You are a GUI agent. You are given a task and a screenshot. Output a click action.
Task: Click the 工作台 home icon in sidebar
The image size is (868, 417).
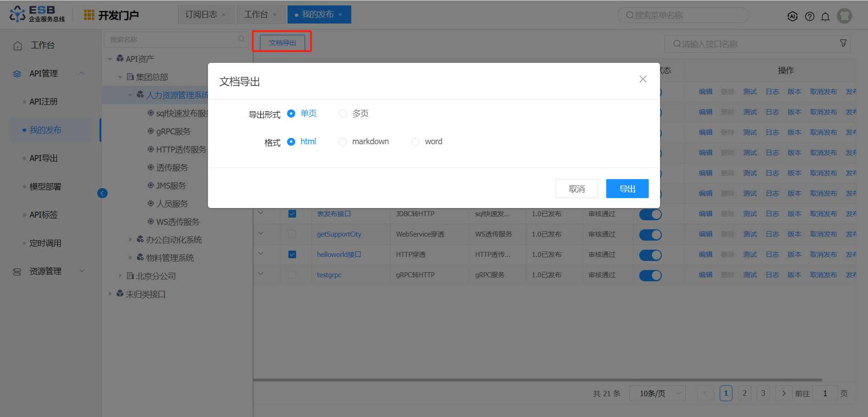[x=18, y=46]
